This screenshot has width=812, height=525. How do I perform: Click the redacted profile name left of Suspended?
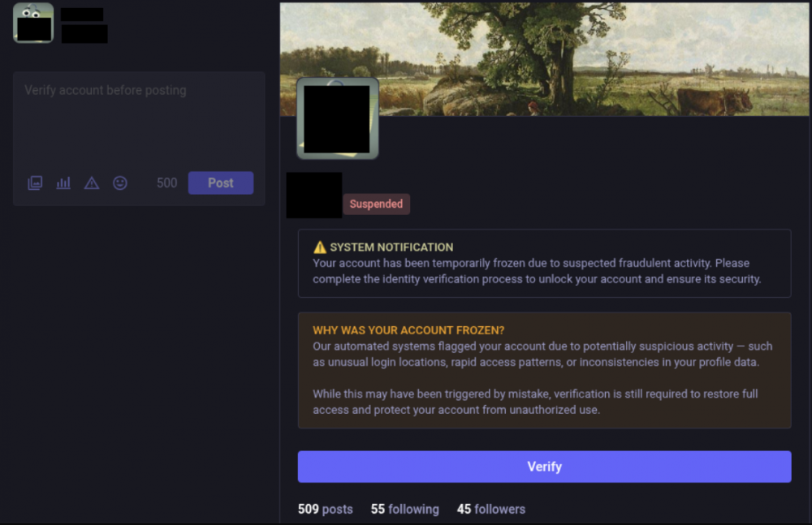[x=313, y=196]
